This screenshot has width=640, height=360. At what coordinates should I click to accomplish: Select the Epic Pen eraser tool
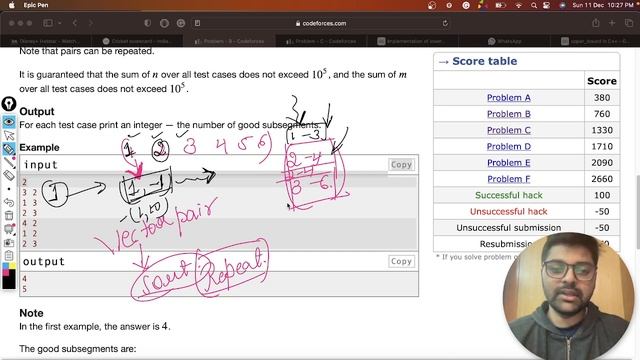click(x=9, y=176)
